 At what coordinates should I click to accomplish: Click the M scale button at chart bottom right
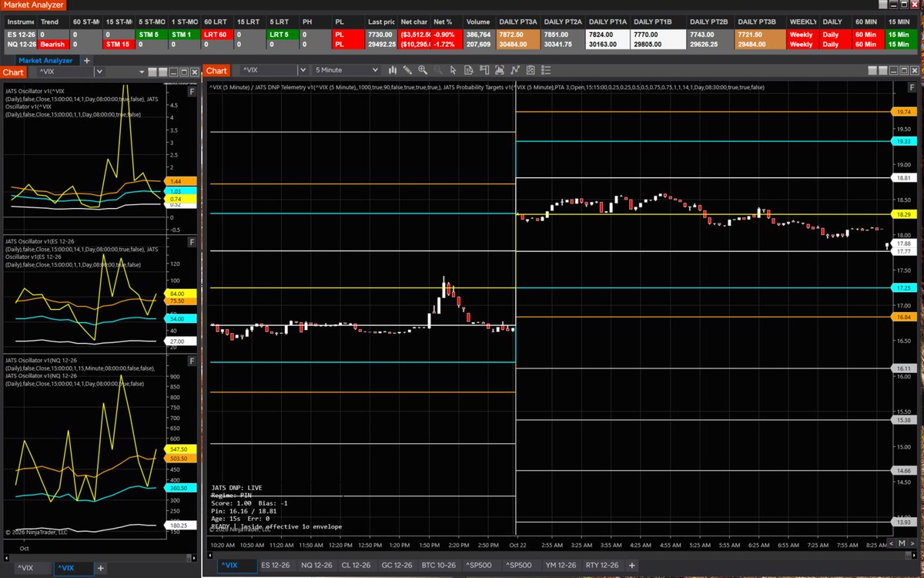(x=902, y=543)
